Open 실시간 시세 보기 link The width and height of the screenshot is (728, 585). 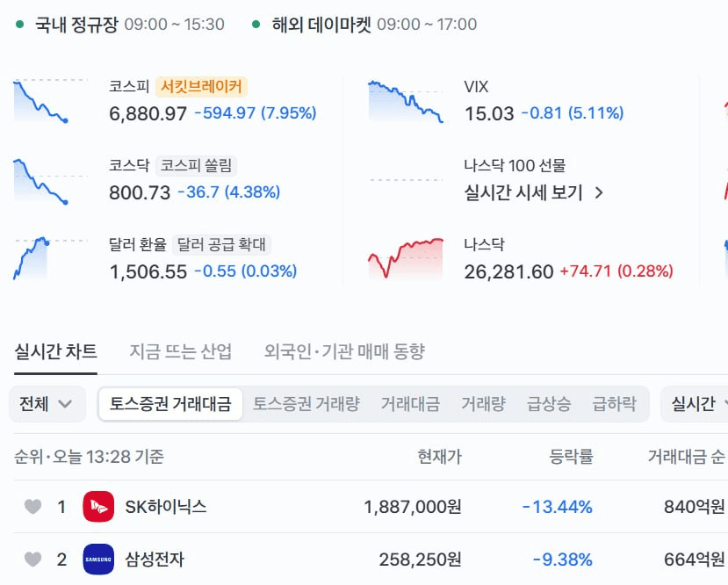point(523,192)
